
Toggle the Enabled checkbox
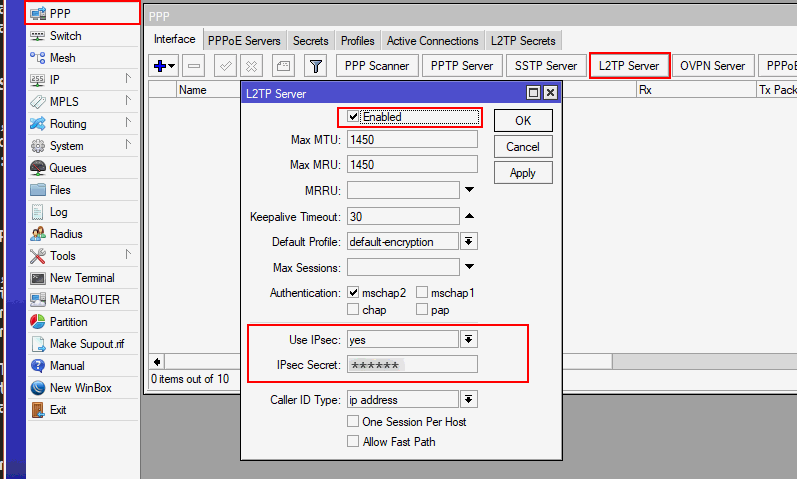[x=353, y=117]
